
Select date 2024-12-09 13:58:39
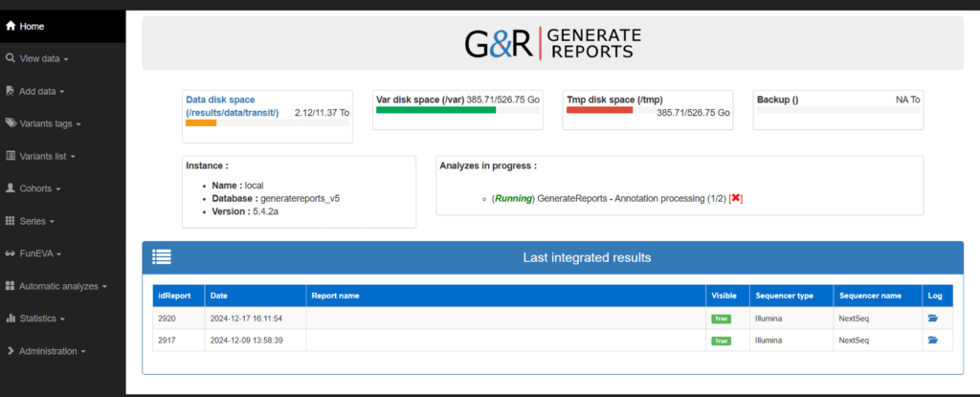click(246, 341)
